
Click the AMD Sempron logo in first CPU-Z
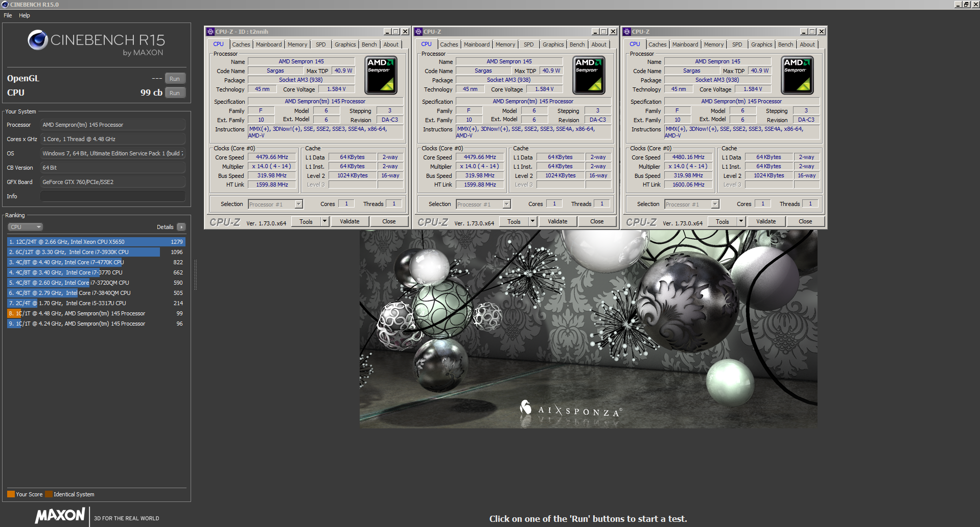(381, 76)
